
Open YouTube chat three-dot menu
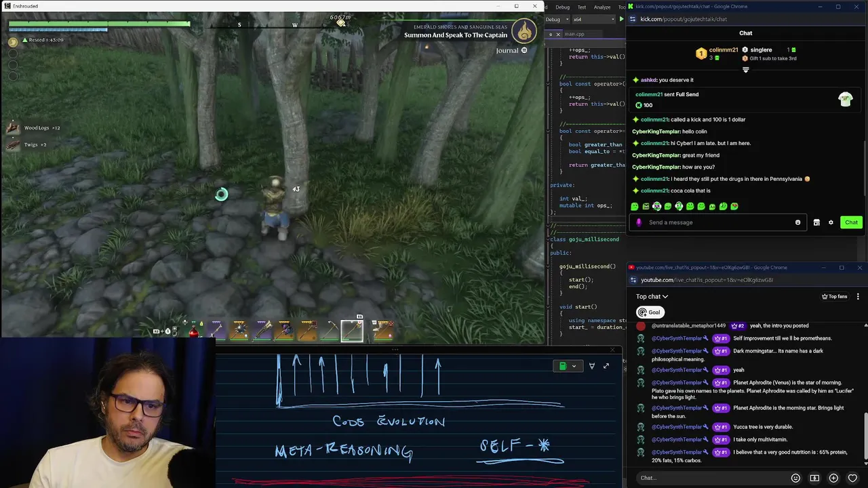(x=858, y=296)
